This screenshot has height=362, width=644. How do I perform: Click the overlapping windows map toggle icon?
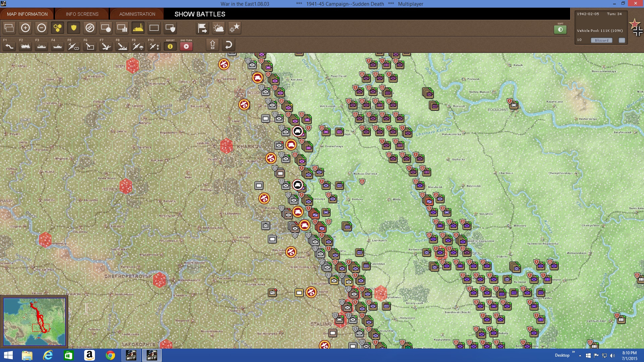tap(9, 28)
